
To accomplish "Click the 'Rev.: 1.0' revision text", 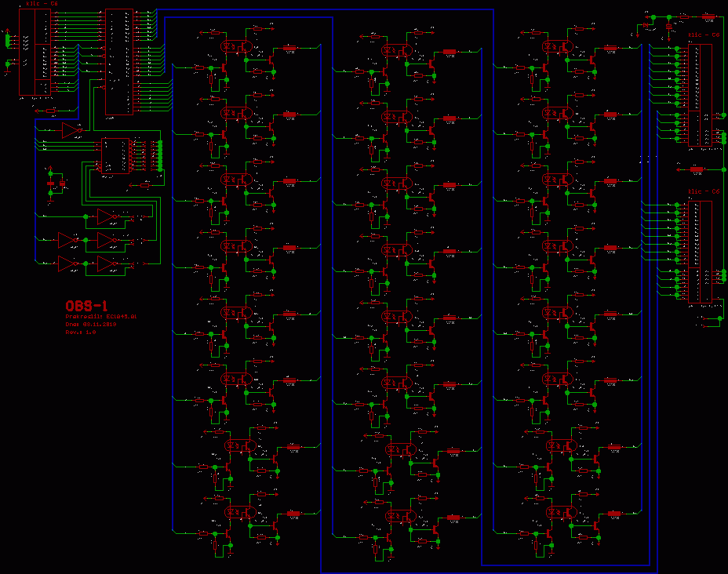I will pyautogui.click(x=81, y=332).
